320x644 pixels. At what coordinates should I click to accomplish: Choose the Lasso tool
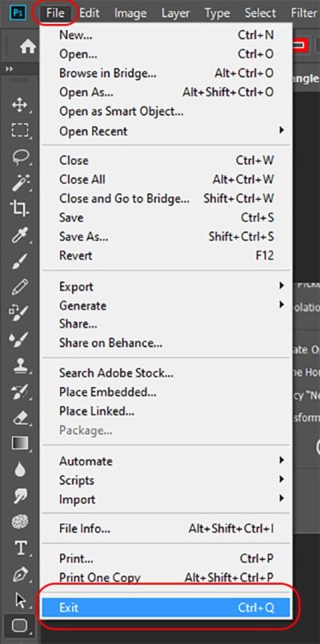click(19, 157)
